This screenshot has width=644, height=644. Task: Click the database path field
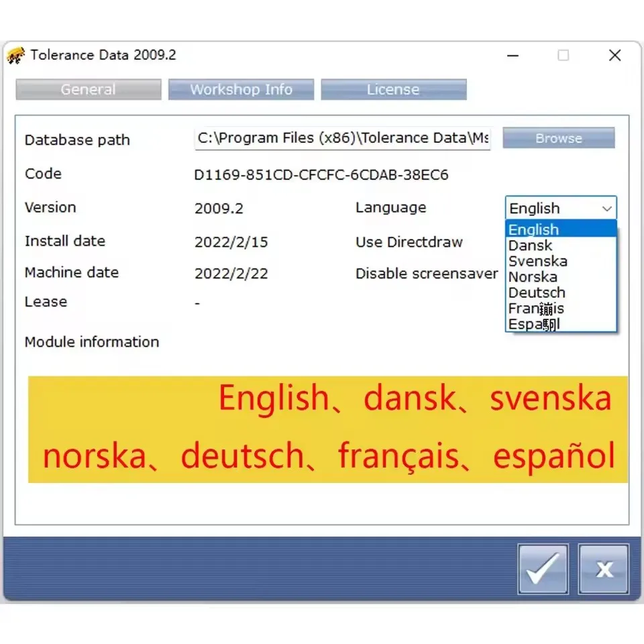point(342,138)
